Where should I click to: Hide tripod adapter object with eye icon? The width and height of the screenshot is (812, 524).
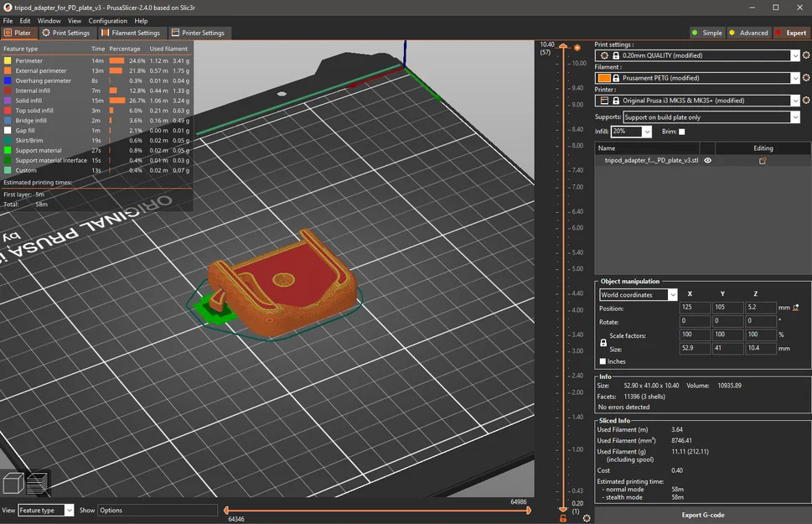pos(707,160)
